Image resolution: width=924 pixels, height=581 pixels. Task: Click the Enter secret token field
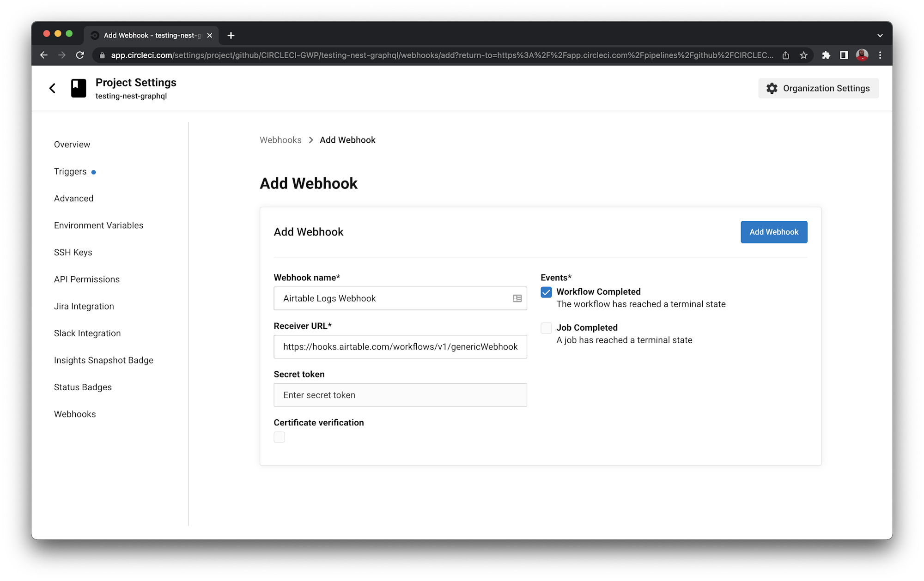point(400,395)
